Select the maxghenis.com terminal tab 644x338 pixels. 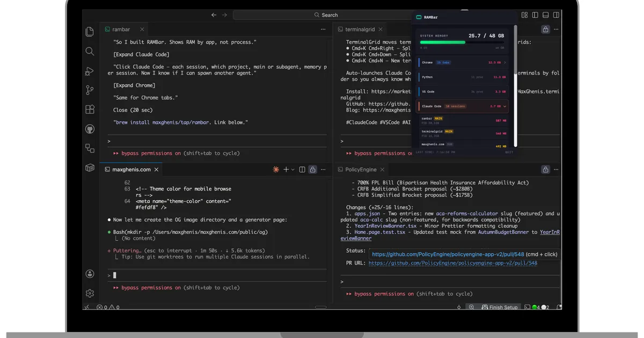pyautogui.click(x=131, y=170)
